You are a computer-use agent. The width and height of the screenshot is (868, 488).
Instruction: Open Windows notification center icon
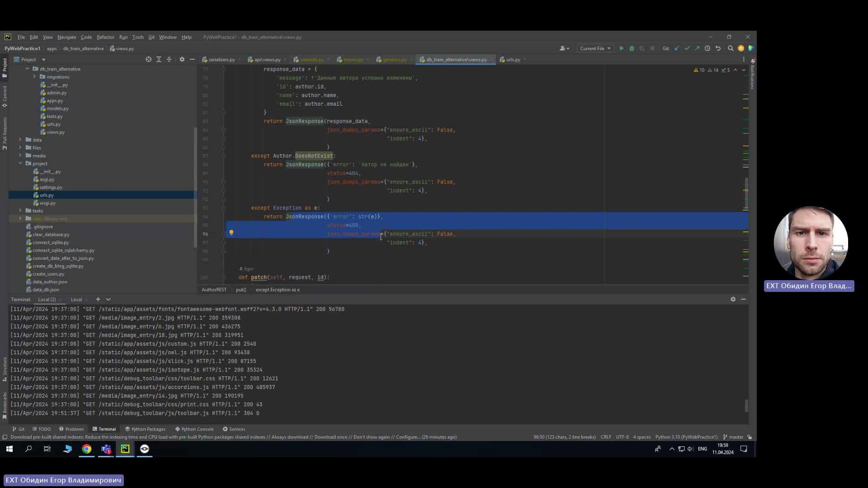(x=744, y=449)
